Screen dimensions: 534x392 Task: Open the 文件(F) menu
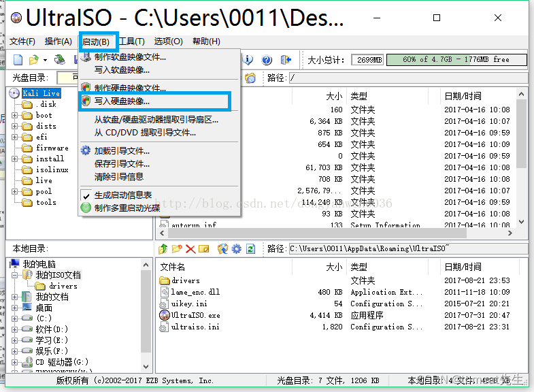coord(22,42)
